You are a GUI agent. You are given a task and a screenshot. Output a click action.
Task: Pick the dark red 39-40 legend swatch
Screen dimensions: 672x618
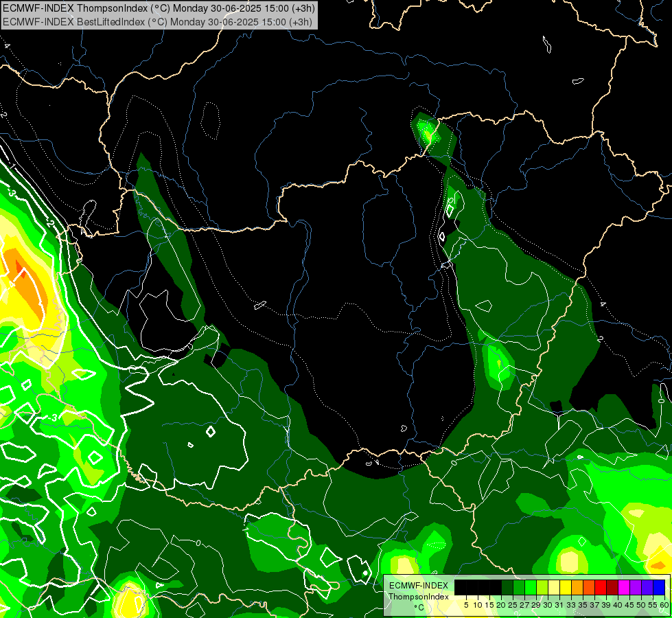(612, 588)
